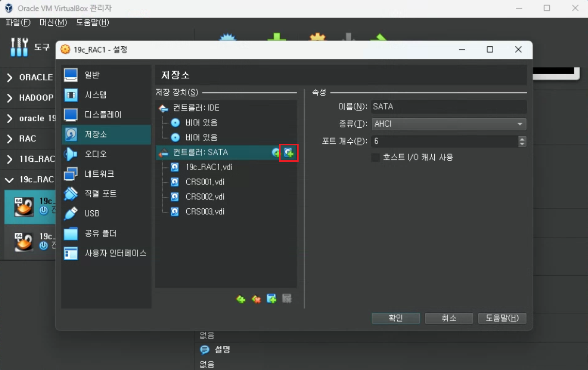Screen dimensions: 588x370
Task: Switch to the 디스플레이 settings category
Action: [x=106, y=114]
